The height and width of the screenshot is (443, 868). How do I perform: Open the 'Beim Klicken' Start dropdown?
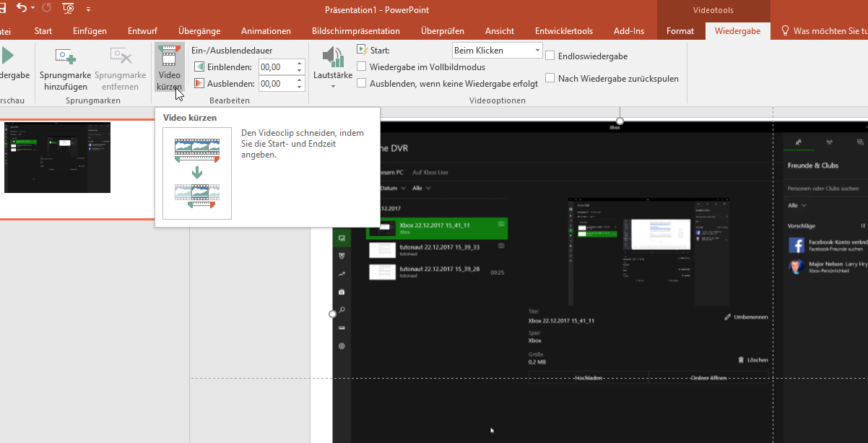pyautogui.click(x=497, y=51)
